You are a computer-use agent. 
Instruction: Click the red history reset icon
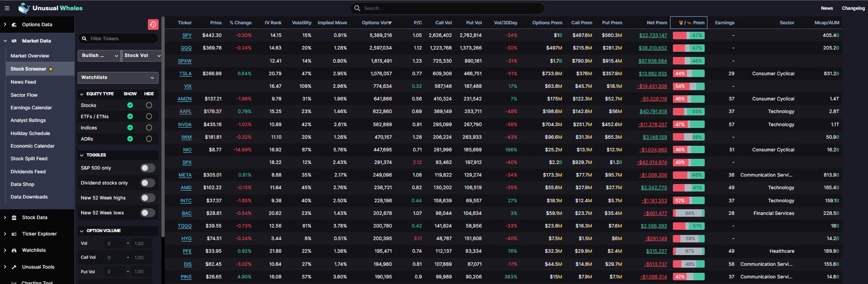[153, 24]
